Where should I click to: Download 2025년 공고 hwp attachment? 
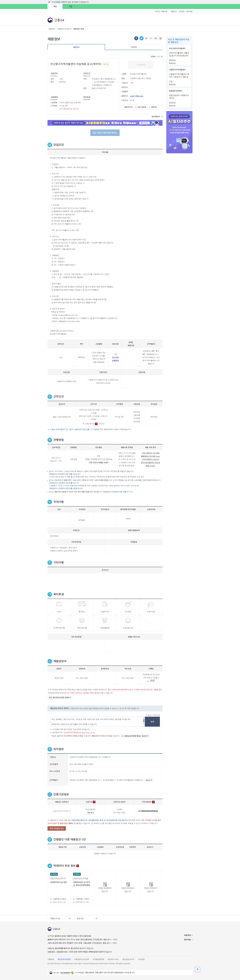pos(150,462)
